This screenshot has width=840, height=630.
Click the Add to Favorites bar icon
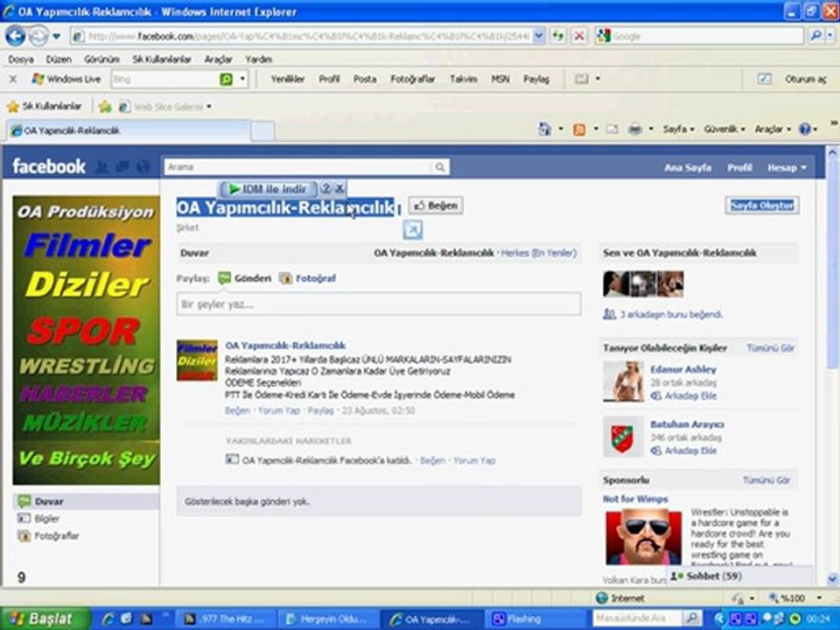[x=105, y=107]
